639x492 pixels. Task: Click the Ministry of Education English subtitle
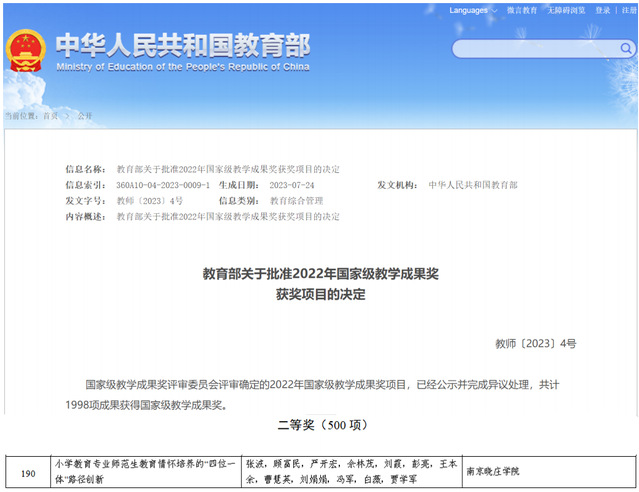click(x=183, y=67)
